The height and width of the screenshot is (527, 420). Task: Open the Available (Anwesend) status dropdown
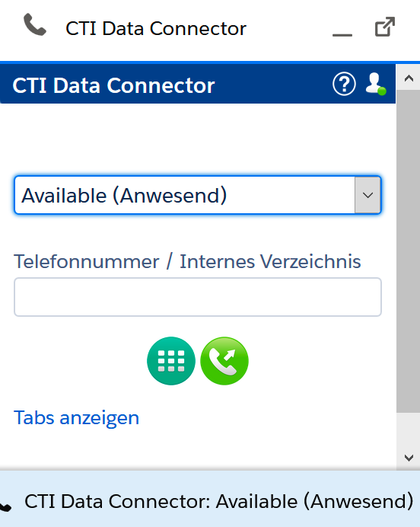coord(197,195)
